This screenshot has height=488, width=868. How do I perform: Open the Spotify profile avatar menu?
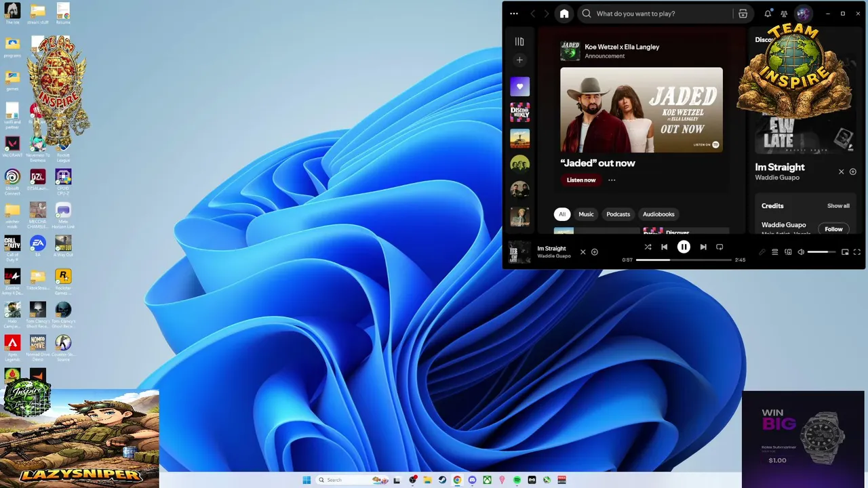803,14
